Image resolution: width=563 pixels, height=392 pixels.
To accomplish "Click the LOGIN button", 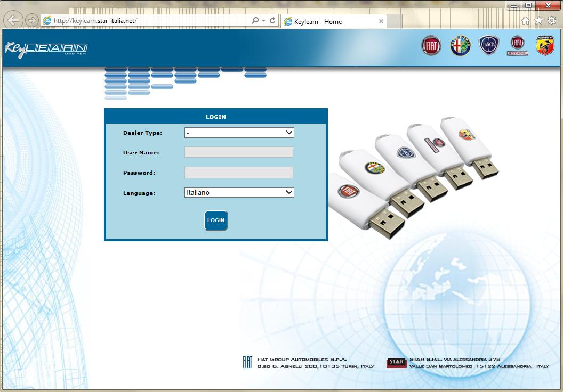I will tap(216, 220).
